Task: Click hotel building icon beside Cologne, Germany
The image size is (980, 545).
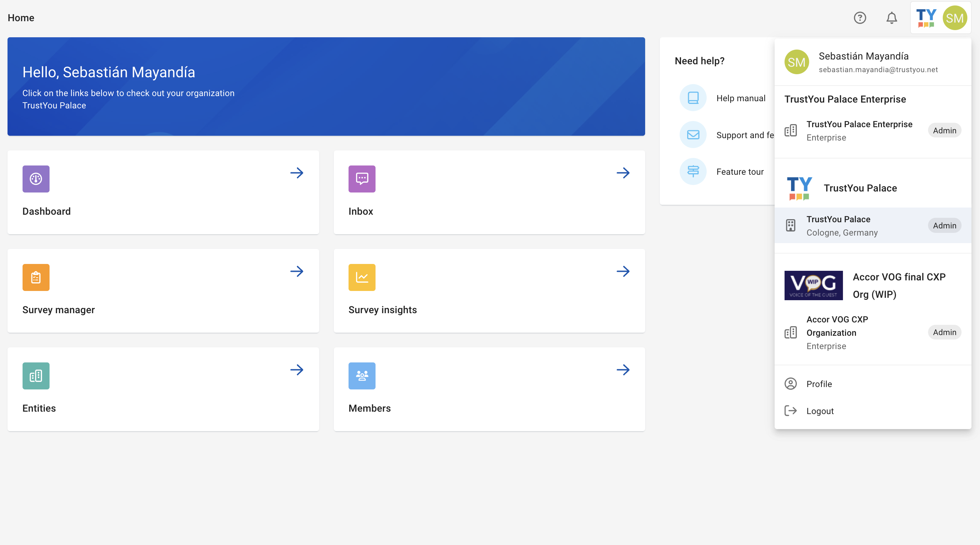Action: [x=791, y=225]
